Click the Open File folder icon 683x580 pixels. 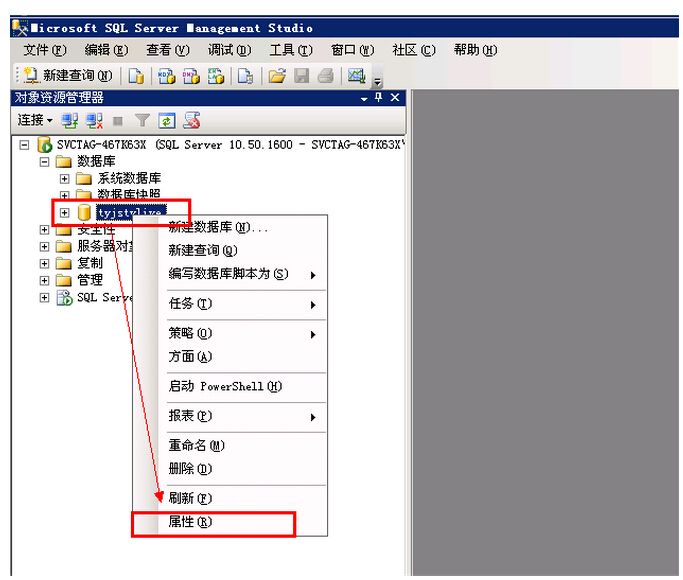tap(277, 76)
